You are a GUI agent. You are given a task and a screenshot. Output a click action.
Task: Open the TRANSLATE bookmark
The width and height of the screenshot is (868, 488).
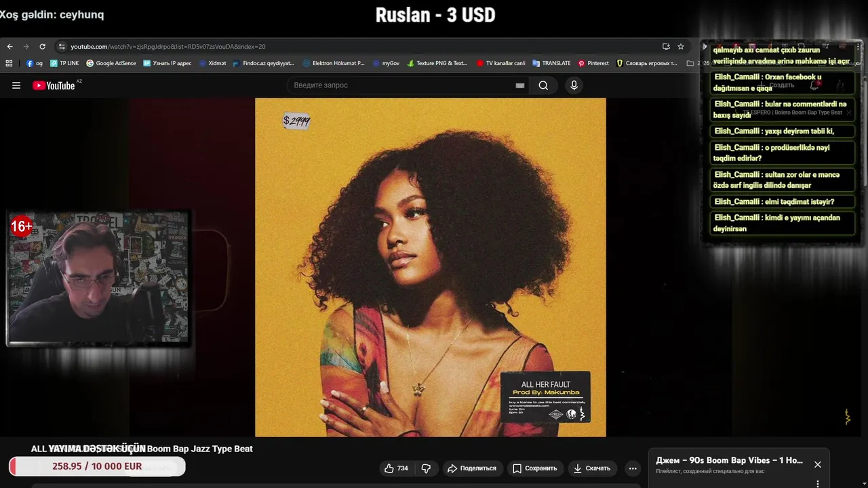click(x=551, y=63)
